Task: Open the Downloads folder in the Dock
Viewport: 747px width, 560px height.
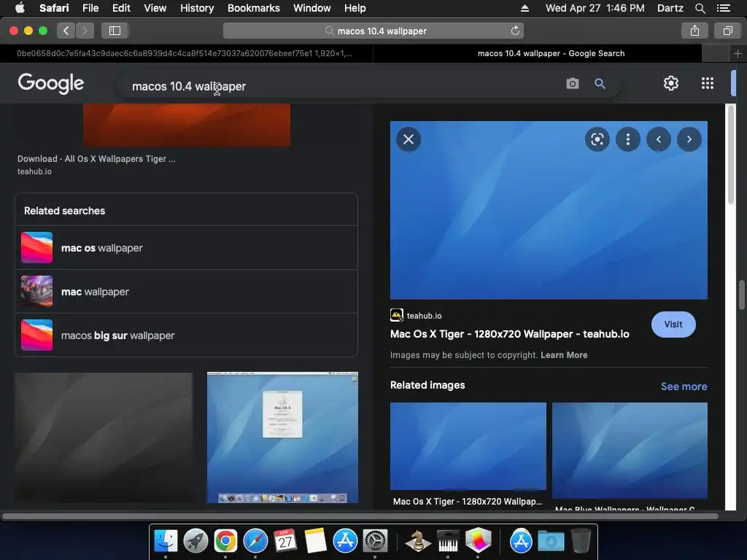Action: (551, 540)
